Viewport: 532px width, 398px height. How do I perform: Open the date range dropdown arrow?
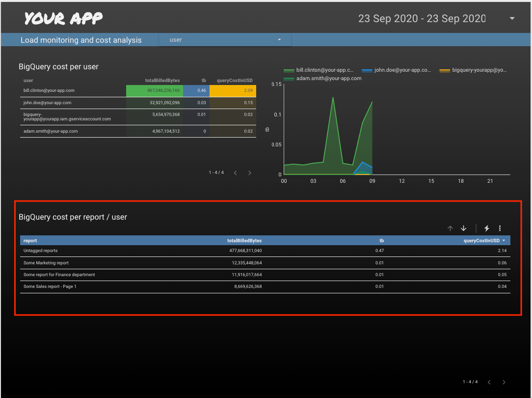(512, 19)
